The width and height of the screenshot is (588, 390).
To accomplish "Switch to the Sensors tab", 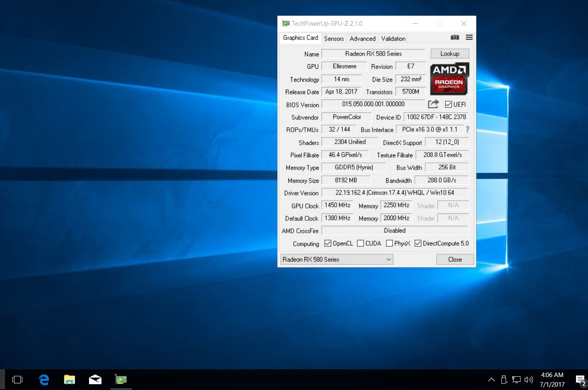I will [334, 39].
